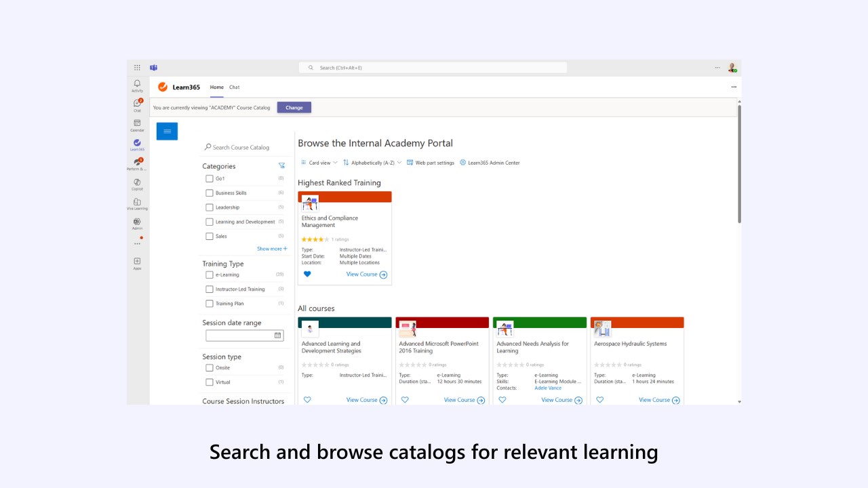Click the Ethics and Compliance star rating

315,239
